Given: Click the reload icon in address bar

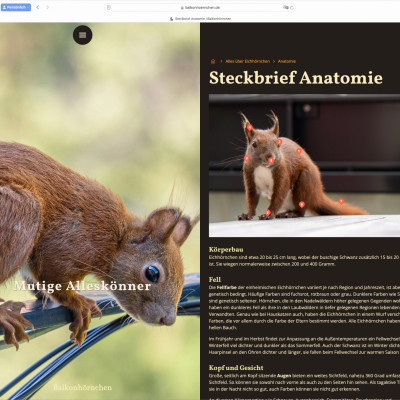Looking at the screenshot, I should click(292, 7).
